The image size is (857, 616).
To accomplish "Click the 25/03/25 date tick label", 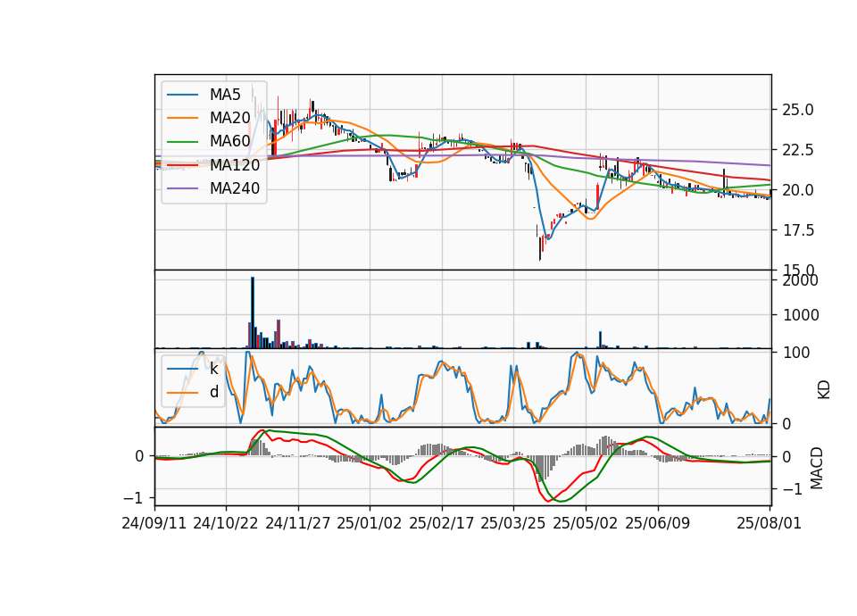I will 513,523.
